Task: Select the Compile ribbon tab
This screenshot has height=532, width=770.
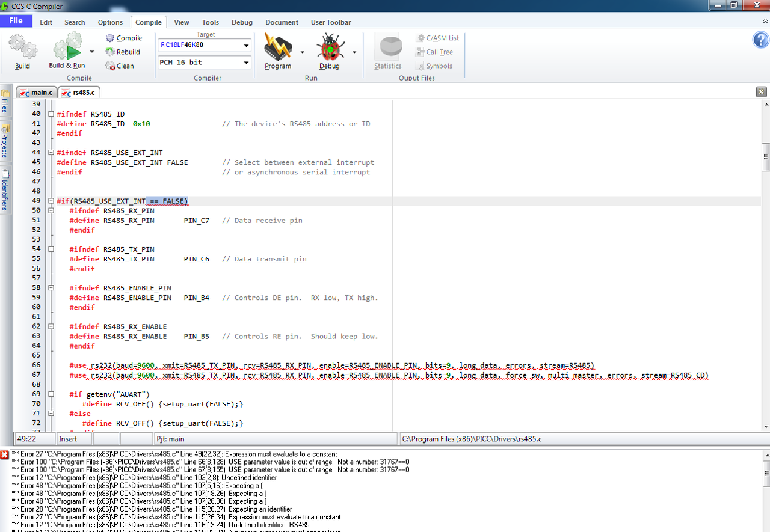Action: click(x=149, y=22)
